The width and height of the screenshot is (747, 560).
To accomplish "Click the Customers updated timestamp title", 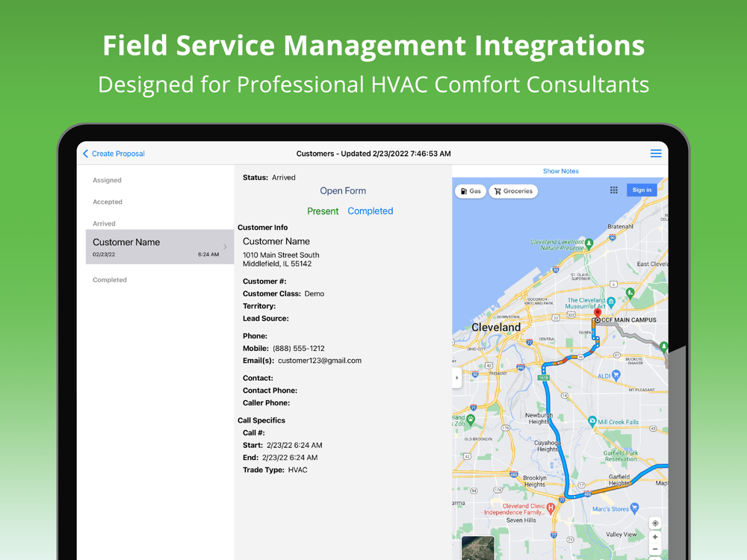I will (x=373, y=153).
